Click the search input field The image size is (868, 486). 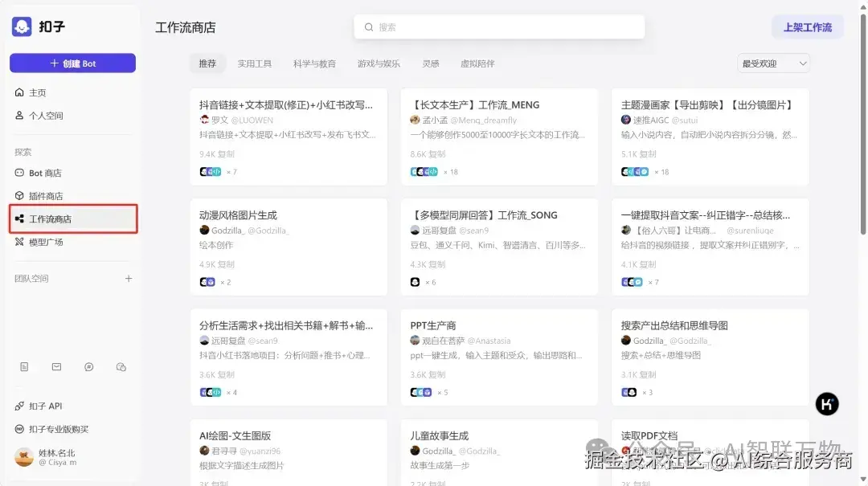coord(498,27)
